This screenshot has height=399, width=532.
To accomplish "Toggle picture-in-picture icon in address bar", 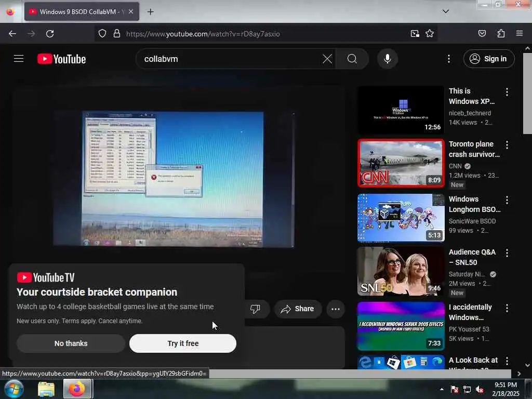I will [x=415, y=34].
